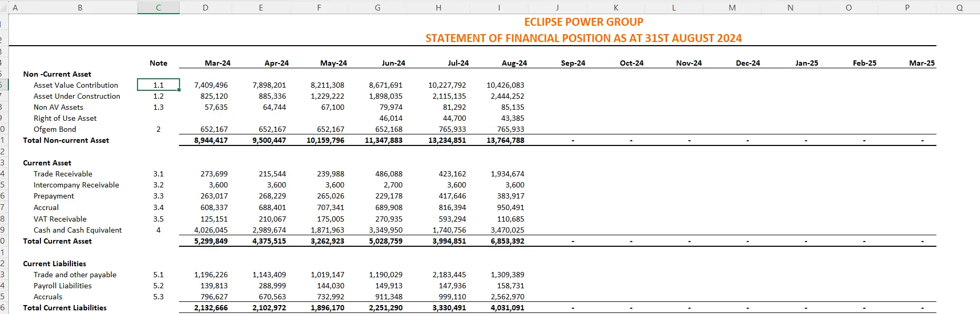Click the total 2,132,666
This screenshot has width=980, height=314.
pos(211,308)
